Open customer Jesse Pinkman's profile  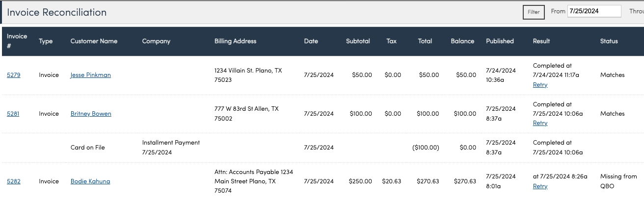(90, 75)
